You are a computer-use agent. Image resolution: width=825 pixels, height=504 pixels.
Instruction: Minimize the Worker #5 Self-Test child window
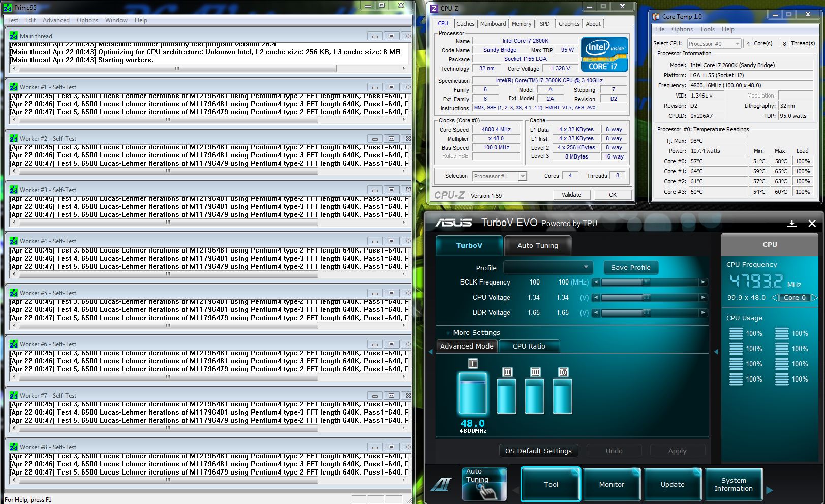click(375, 293)
